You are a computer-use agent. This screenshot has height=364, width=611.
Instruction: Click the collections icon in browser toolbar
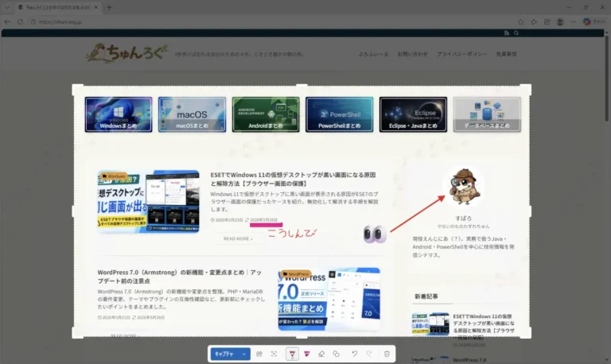coord(547,21)
